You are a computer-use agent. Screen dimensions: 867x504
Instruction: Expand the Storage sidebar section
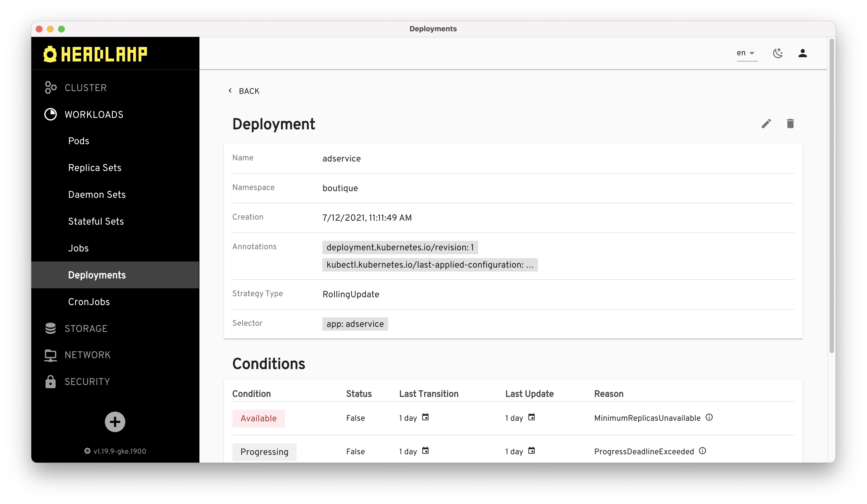[x=86, y=329]
